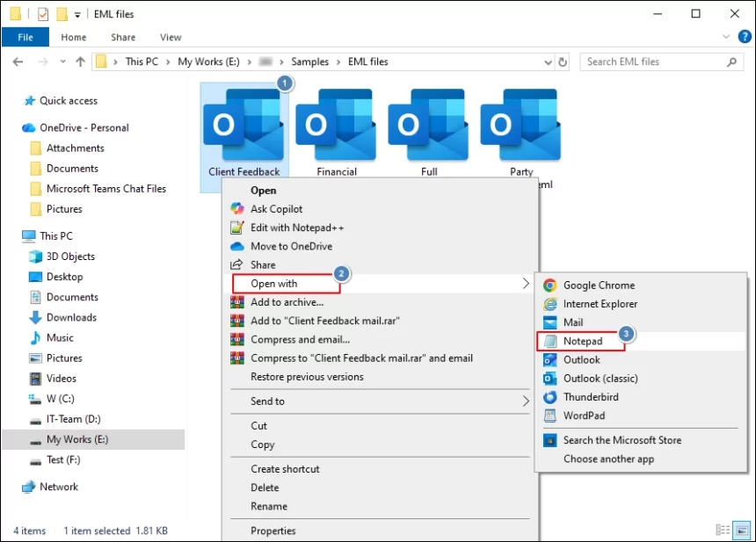Click the WordPad icon

(x=549, y=416)
